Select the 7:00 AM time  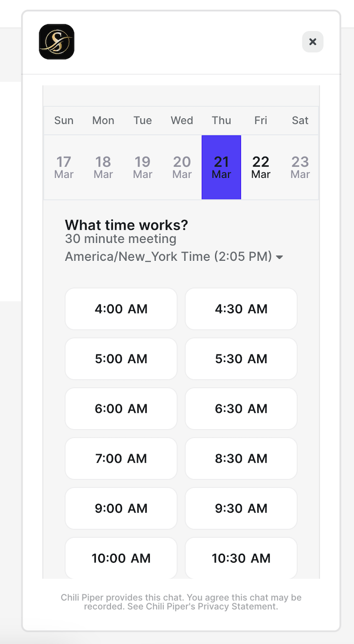click(121, 459)
